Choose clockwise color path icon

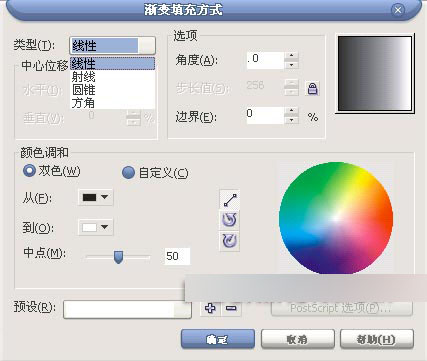pos(230,241)
